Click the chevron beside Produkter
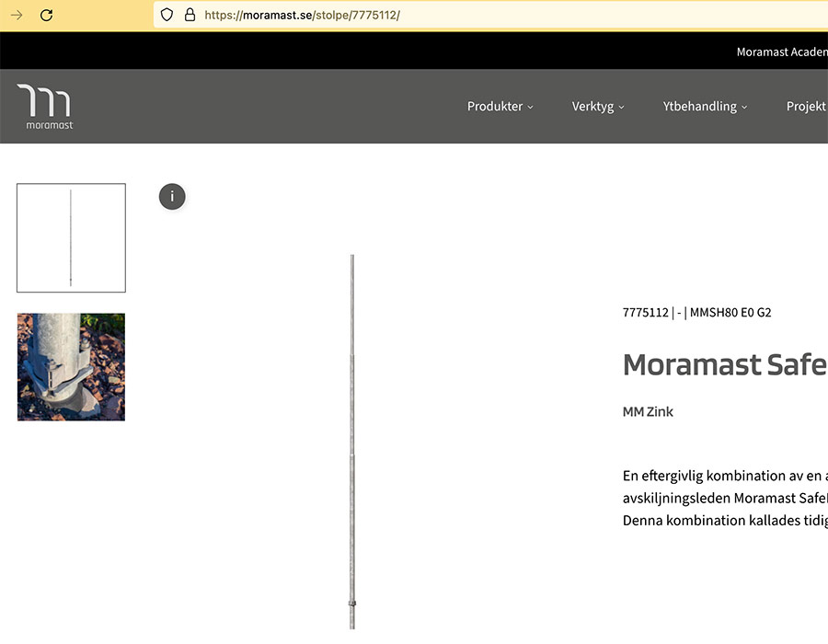 click(x=531, y=107)
